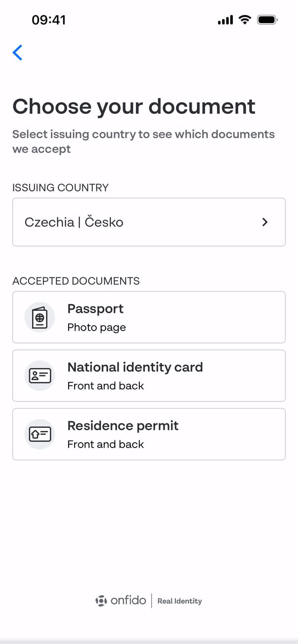This screenshot has width=298, height=644.
Task: Select the Passport document title
Action: [95, 309]
